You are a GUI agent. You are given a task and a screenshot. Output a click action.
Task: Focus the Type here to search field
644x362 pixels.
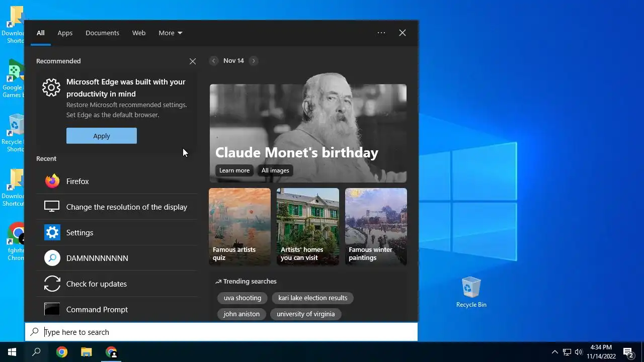pyautogui.click(x=221, y=332)
